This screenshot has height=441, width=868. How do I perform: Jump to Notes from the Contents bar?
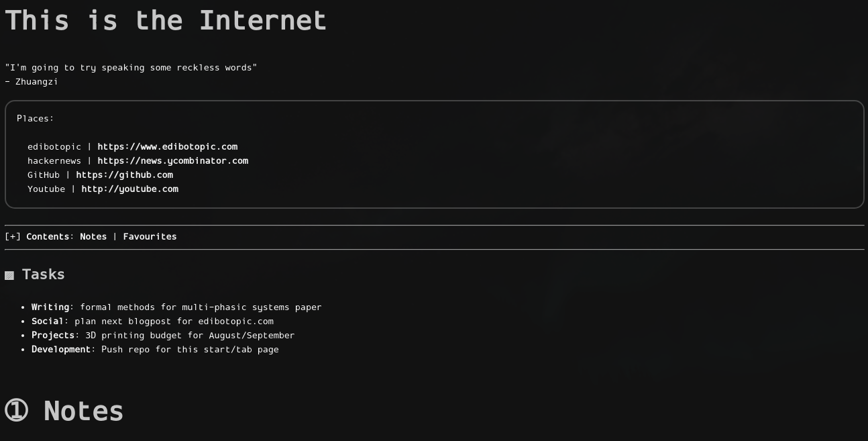coord(93,236)
